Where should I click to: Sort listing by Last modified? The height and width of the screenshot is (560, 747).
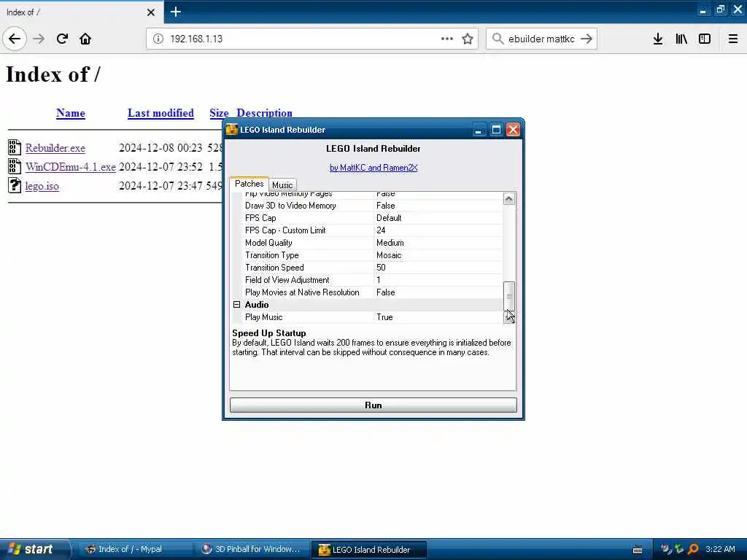(x=160, y=113)
